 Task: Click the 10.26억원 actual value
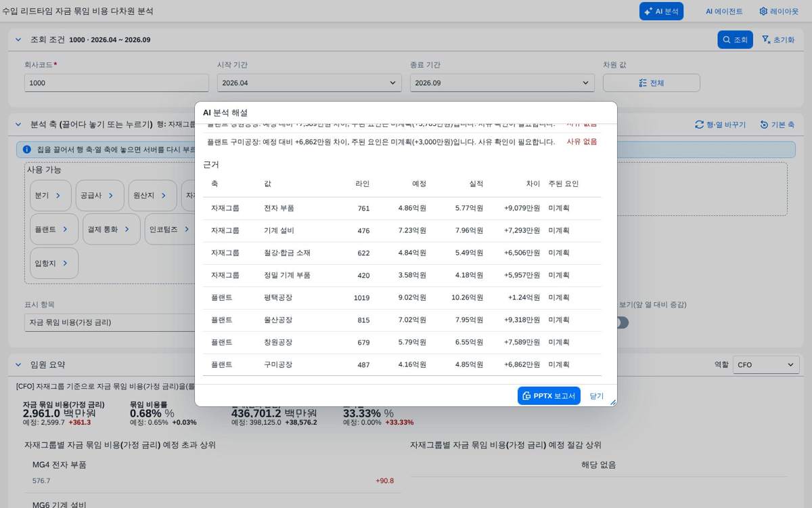coord(467,297)
